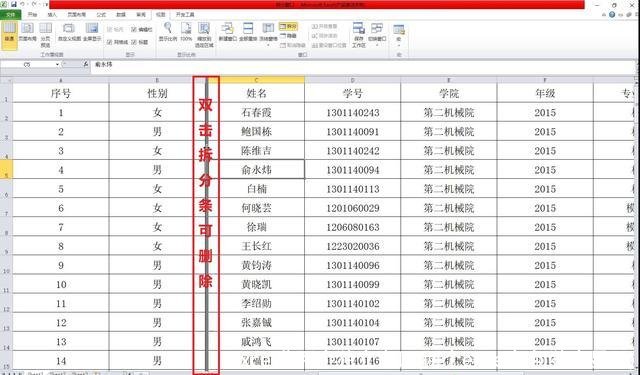Select cell with student ID 1301140243

[x=353, y=112]
